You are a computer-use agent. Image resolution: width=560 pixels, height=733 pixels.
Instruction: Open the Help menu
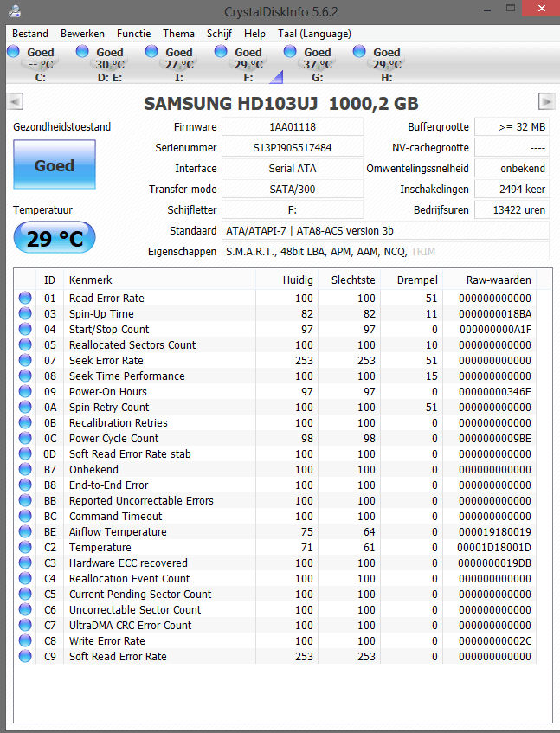[254, 34]
